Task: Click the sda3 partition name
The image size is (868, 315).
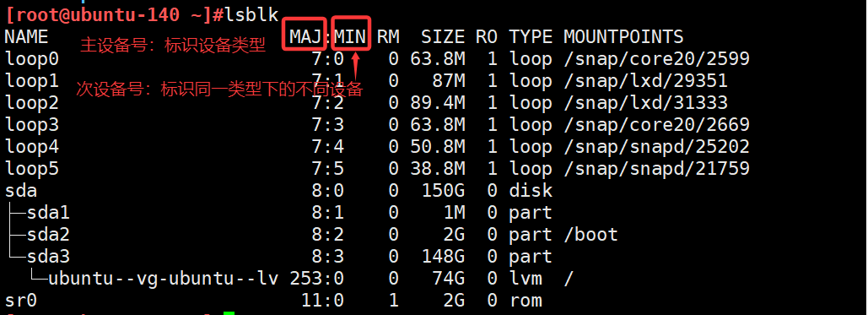Action: click(48, 256)
